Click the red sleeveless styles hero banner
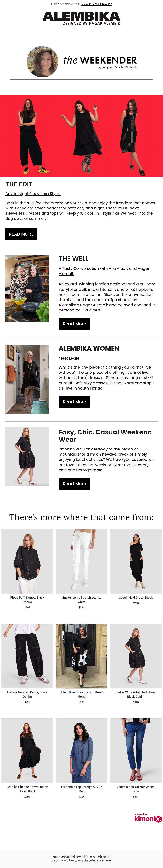 (x=81, y=136)
